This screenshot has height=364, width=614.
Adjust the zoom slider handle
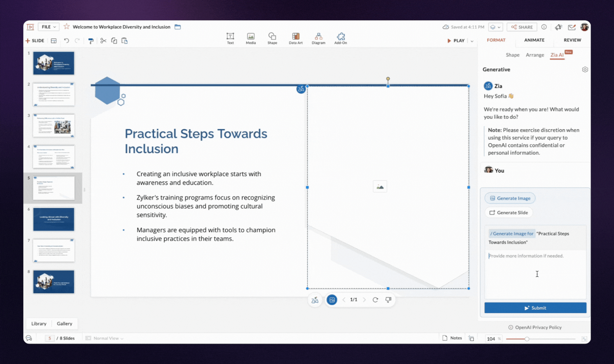point(527,339)
